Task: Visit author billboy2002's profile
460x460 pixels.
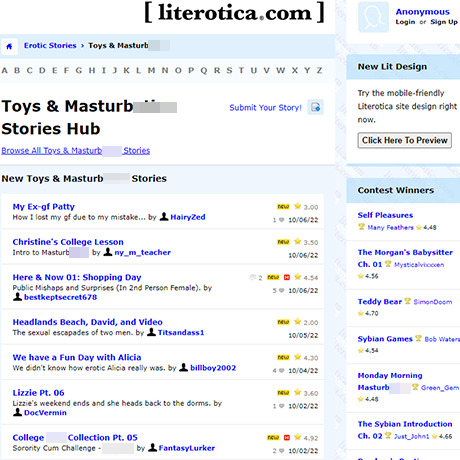Action: pos(213,368)
